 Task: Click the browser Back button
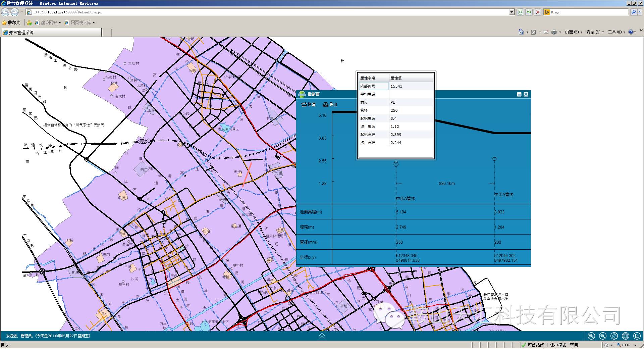click(x=5, y=12)
